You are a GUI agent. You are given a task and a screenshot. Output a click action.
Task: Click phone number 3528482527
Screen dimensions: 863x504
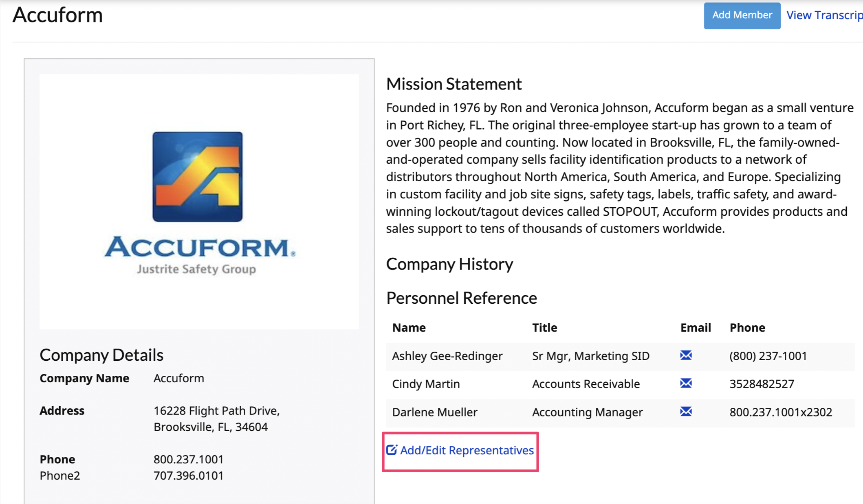(x=762, y=384)
